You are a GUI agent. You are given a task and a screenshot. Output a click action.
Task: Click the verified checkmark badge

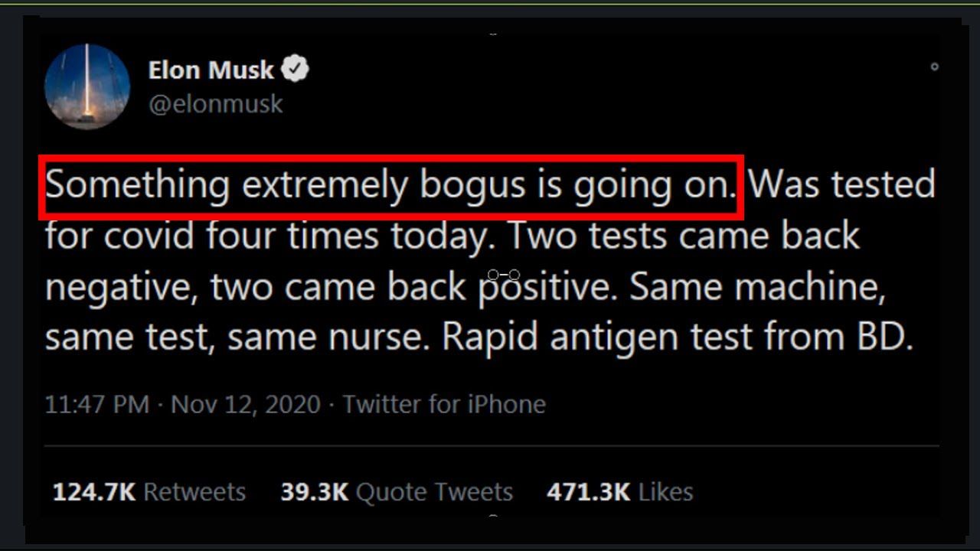296,70
